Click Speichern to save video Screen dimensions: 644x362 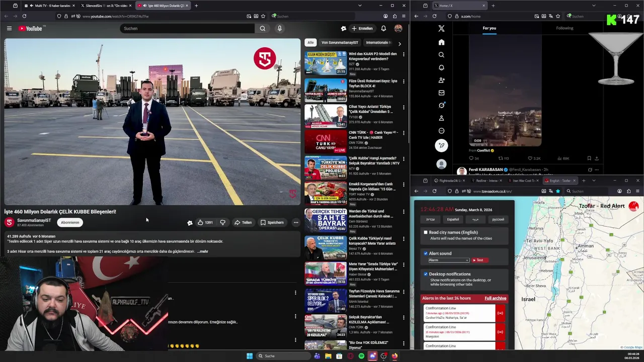pyautogui.click(x=272, y=222)
